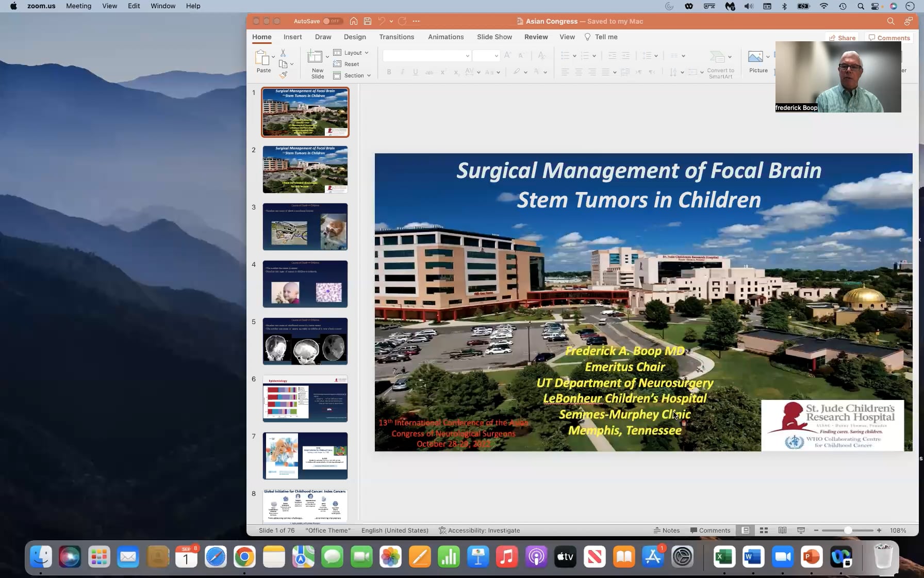This screenshot has height=578, width=924.
Task: Click the Copy icon
Action: coord(283,64)
